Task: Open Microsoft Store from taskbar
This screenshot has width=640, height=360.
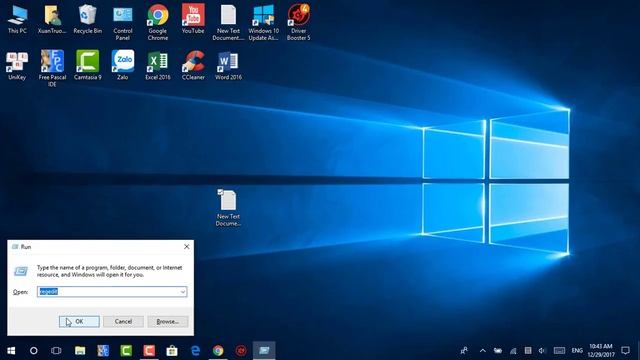Action: [x=172, y=351]
